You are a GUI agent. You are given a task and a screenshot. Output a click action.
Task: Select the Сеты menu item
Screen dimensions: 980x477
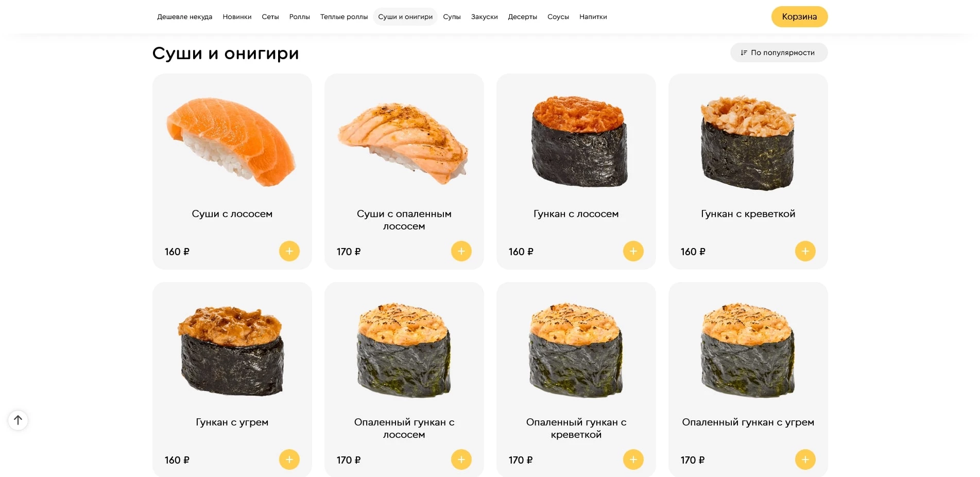pyautogui.click(x=270, y=16)
